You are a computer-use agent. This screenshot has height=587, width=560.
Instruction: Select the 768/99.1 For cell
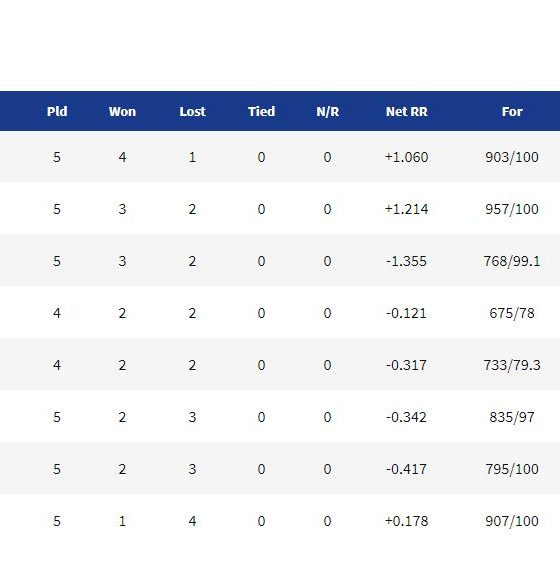512,261
